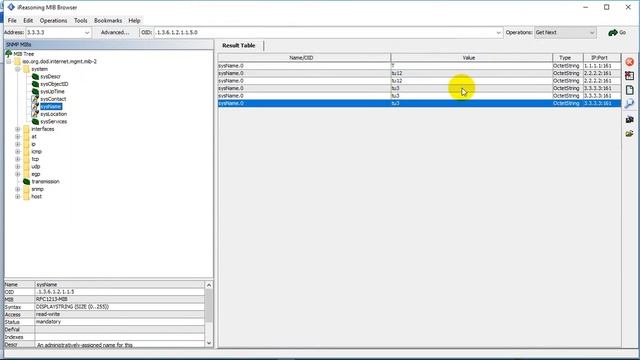Open the Edit menu

(x=28, y=20)
